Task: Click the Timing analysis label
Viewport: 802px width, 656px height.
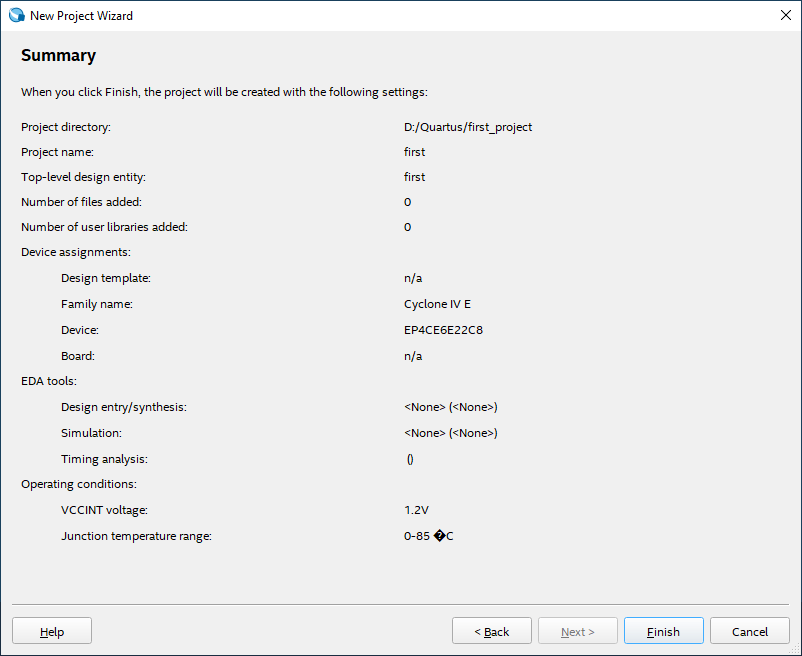Action: point(104,459)
